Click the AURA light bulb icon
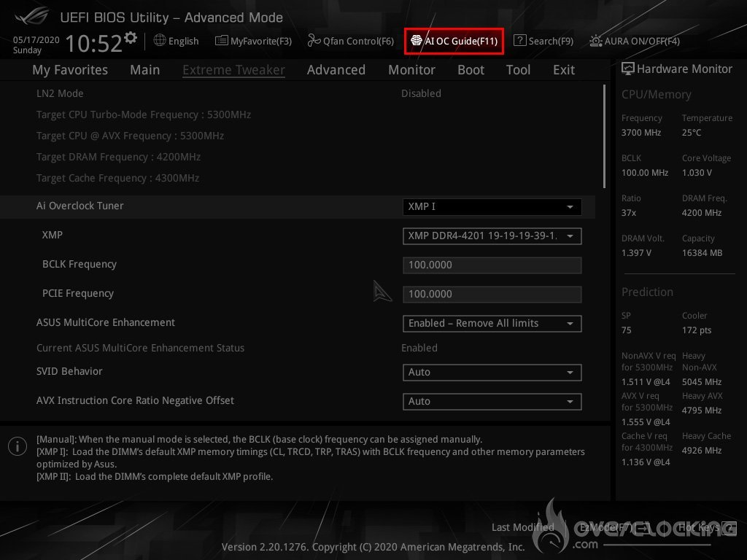The width and height of the screenshot is (747, 560). pyautogui.click(x=595, y=41)
